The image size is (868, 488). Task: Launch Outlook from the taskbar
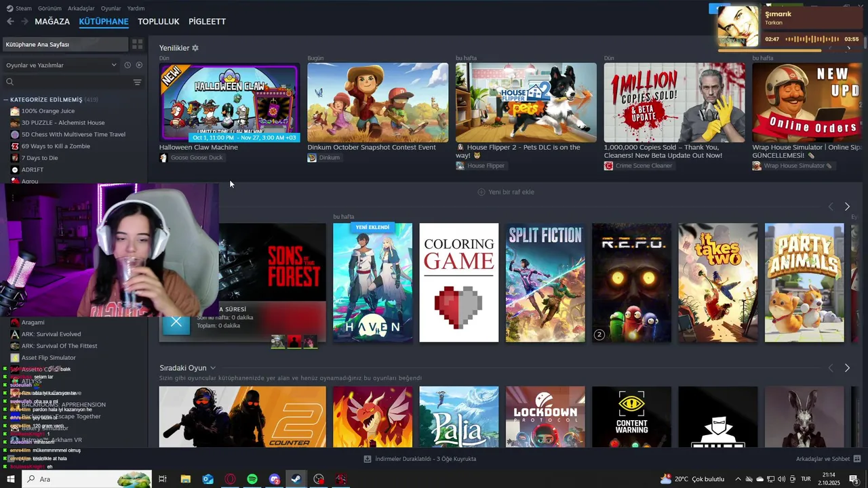coord(208,479)
